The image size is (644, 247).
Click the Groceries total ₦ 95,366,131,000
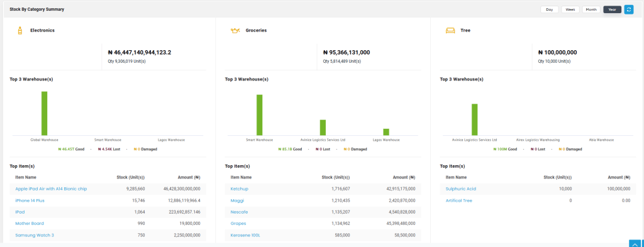347,53
